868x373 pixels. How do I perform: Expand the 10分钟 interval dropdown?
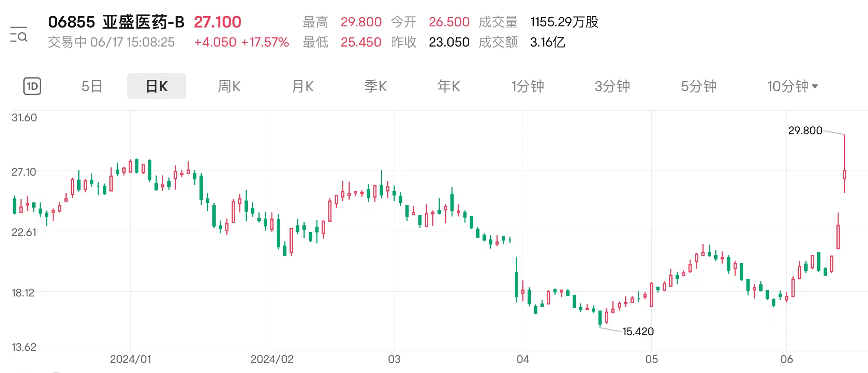[x=793, y=86]
